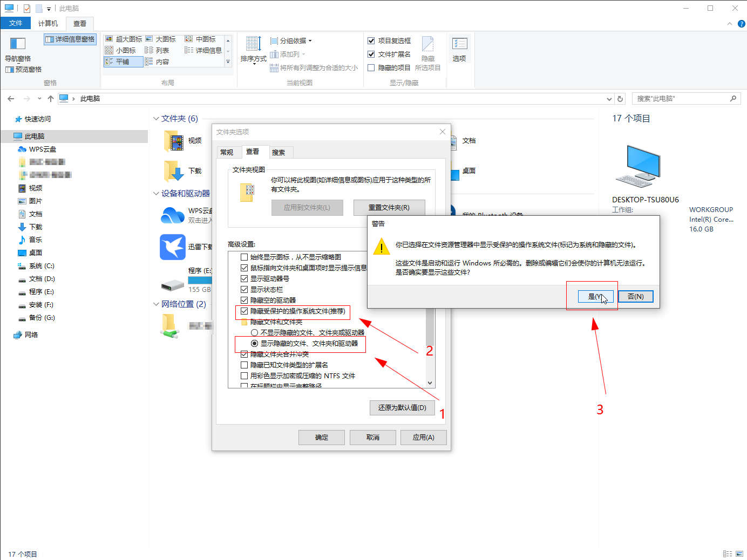Viewport: 747px width, 560px height.
Task: Click the 导航窗格 navigation pane icon
Action: 18,44
